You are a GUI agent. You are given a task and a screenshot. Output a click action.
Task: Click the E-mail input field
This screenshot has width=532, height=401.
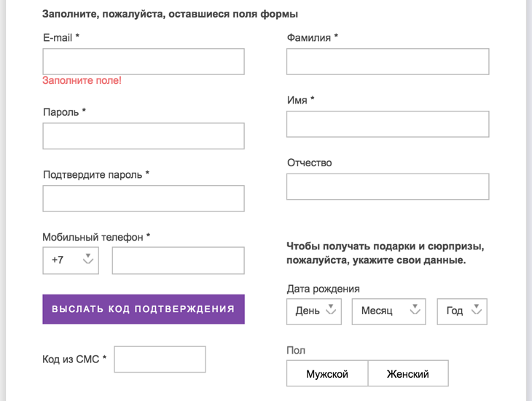click(x=144, y=62)
